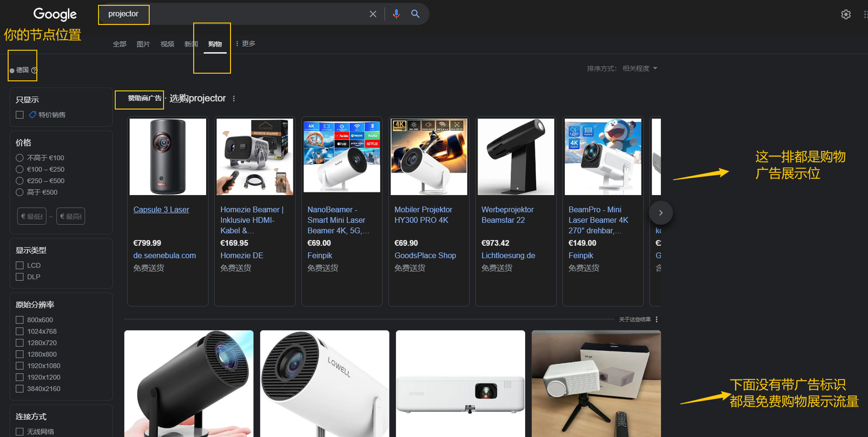The image size is (868, 437).
Task: Start voice search with the microphone icon
Action: [x=397, y=14]
